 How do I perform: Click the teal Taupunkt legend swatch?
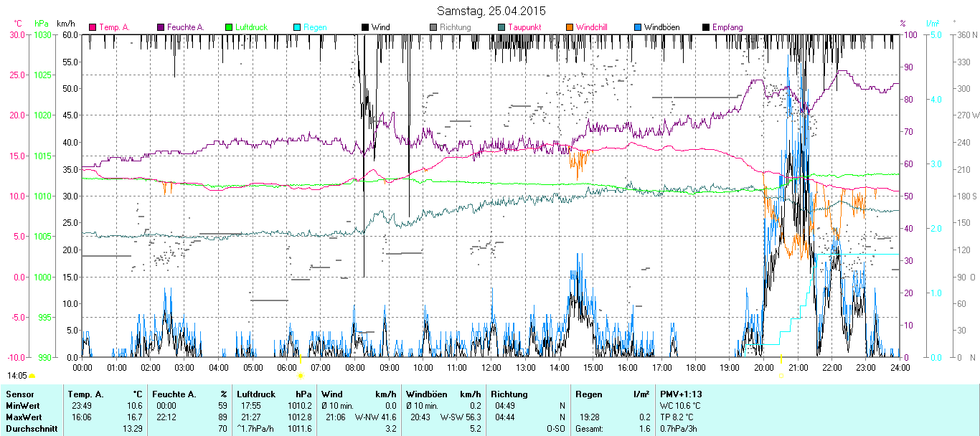click(501, 27)
